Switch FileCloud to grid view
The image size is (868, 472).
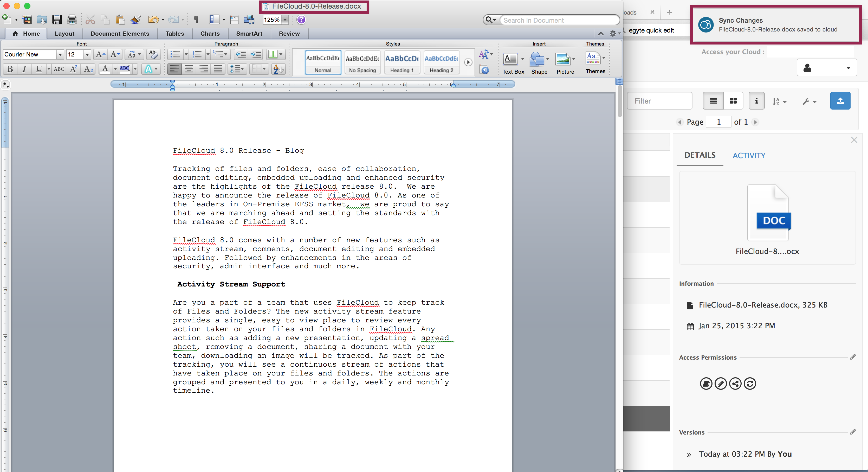(733, 101)
